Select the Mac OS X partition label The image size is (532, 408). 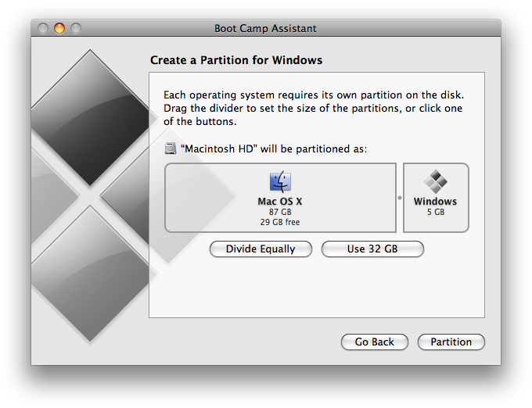coord(280,202)
